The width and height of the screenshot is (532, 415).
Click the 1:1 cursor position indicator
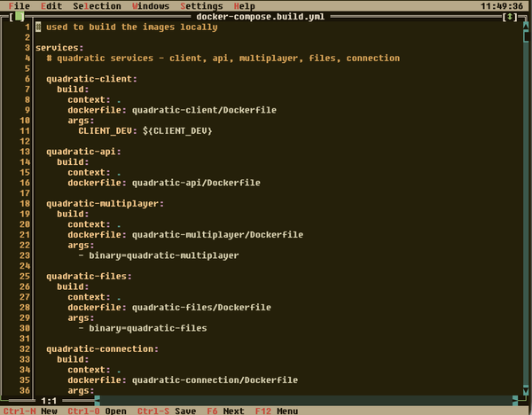click(49, 401)
